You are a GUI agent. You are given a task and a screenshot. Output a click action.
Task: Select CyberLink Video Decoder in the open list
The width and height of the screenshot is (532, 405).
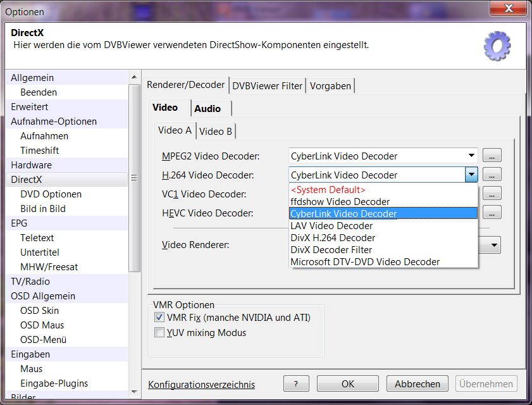(x=383, y=213)
